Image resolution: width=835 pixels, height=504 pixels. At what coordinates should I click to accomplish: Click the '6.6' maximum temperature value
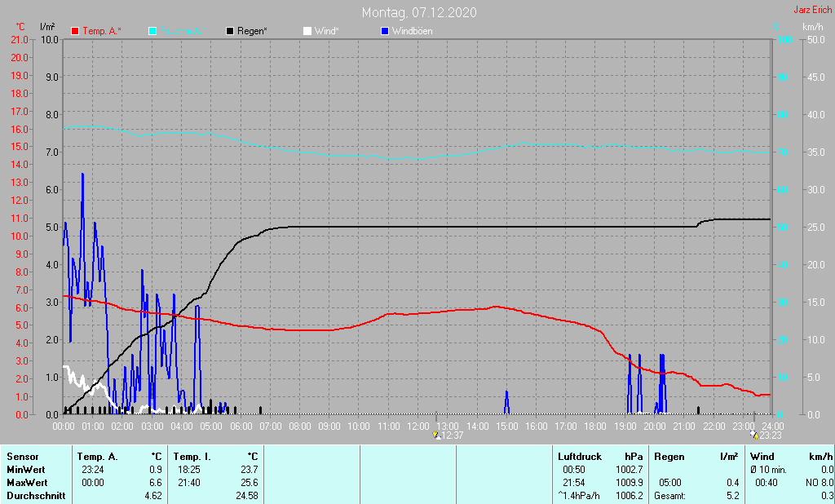tap(156, 483)
